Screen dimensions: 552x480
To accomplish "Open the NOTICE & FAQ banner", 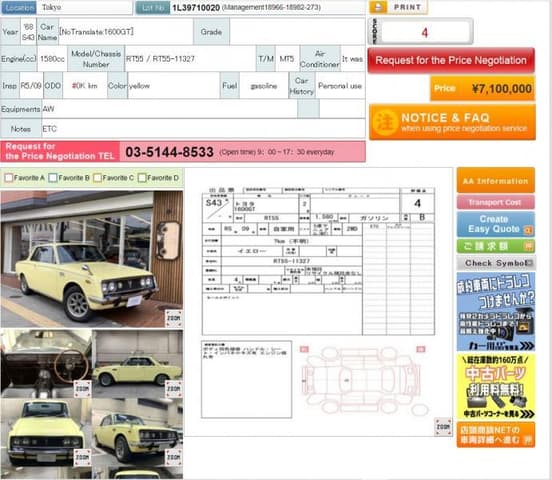I will pos(452,122).
